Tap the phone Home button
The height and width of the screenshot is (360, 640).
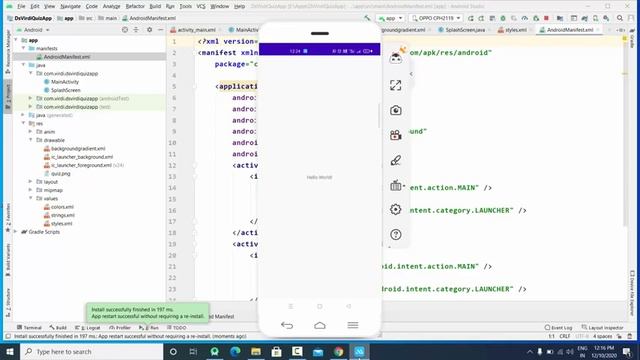coord(320,325)
